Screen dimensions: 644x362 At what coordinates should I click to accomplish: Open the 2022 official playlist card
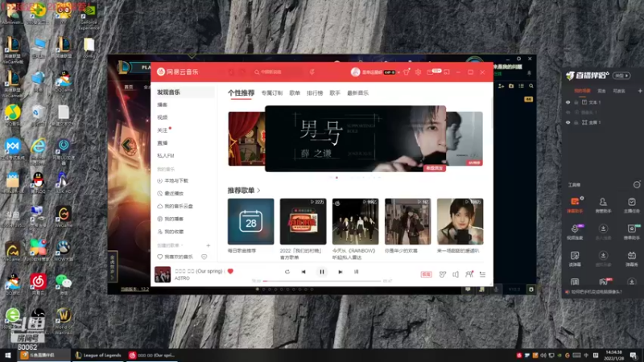[x=303, y=222]
